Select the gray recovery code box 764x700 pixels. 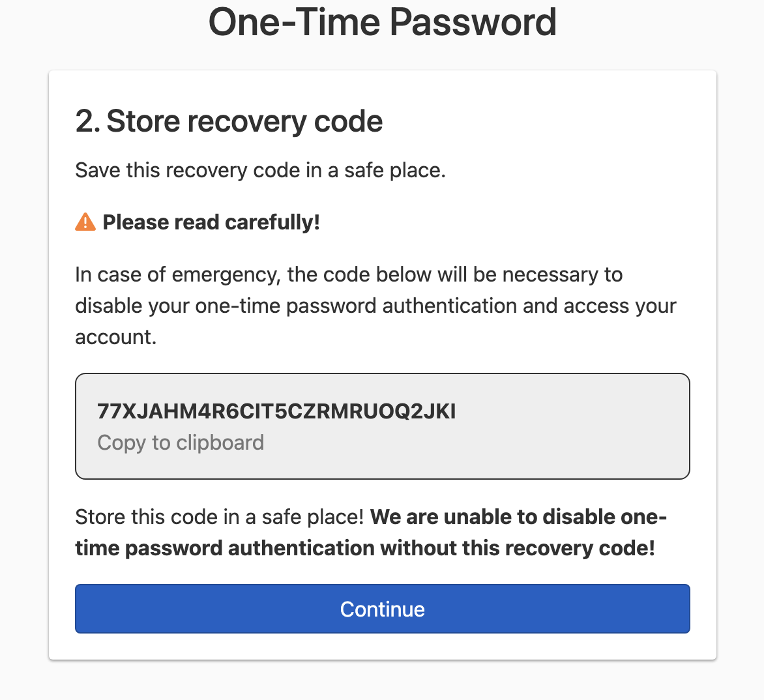click(x=382, y=426)
